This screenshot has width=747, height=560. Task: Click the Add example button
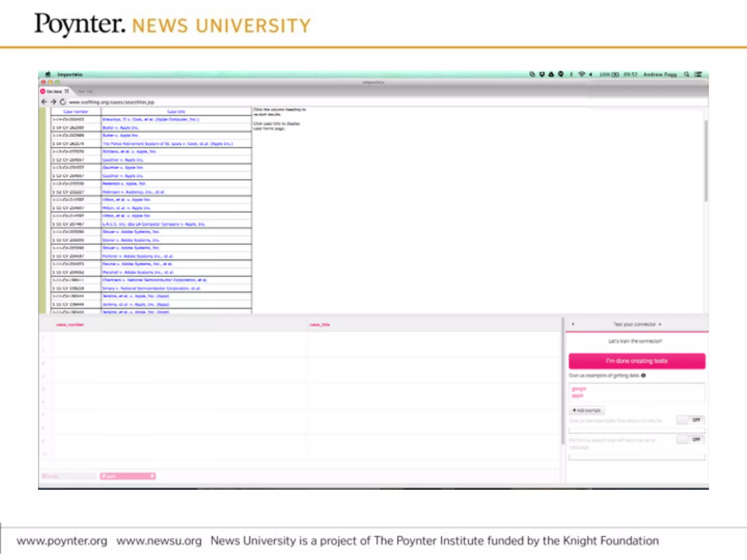coord(587,411)
